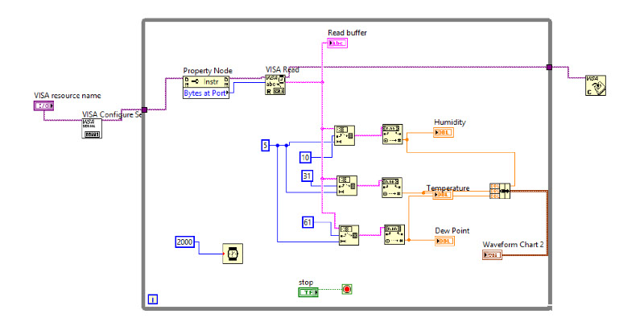Select the VISA Close function node
This screenshot has width=644, height=318.
point(596,85)
